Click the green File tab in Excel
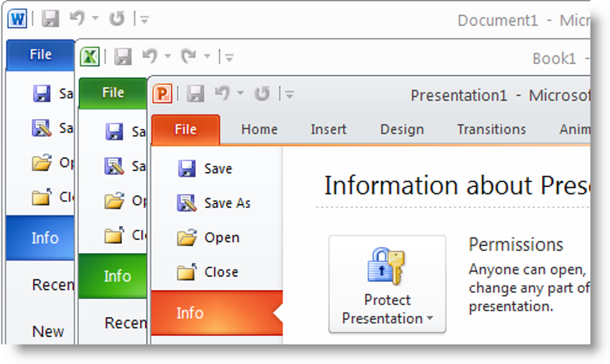 [x=113, y=93]
